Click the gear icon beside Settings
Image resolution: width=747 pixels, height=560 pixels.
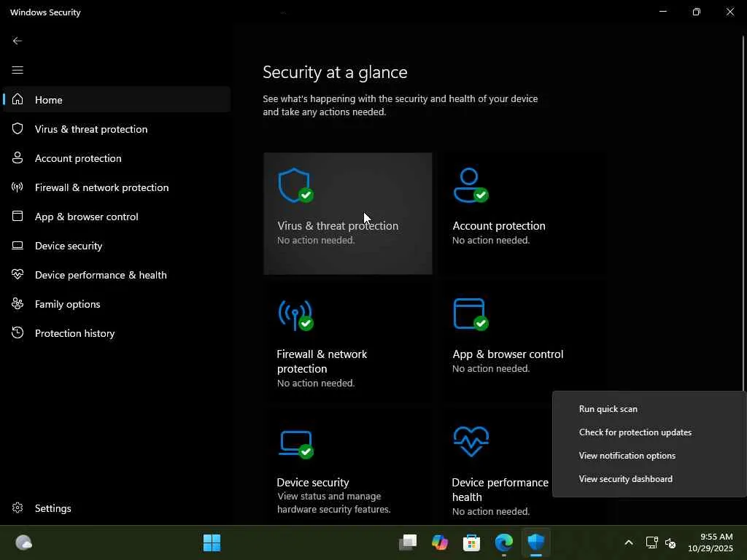(18, 507)
